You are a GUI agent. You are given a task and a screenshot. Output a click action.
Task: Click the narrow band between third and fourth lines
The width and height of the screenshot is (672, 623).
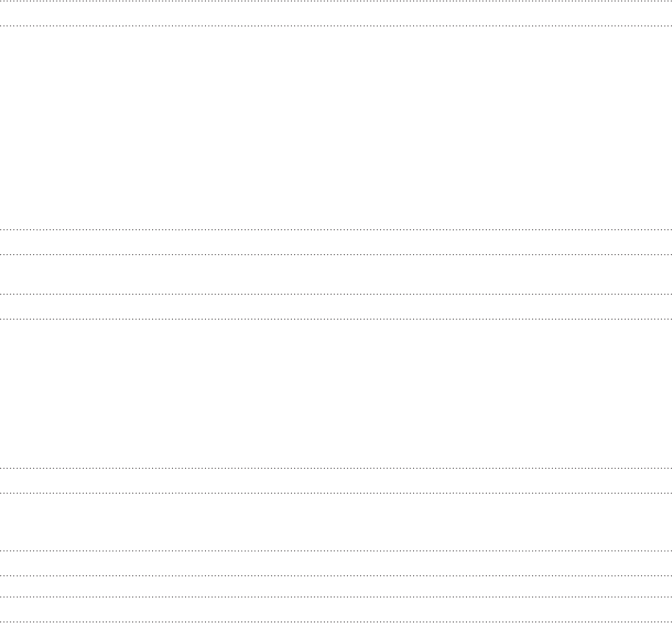336,242
